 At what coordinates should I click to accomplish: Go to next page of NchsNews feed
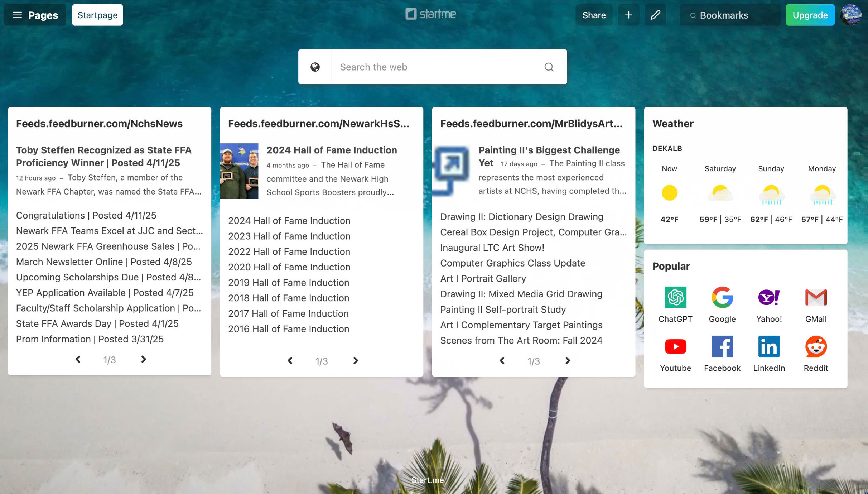pos(143,359)
